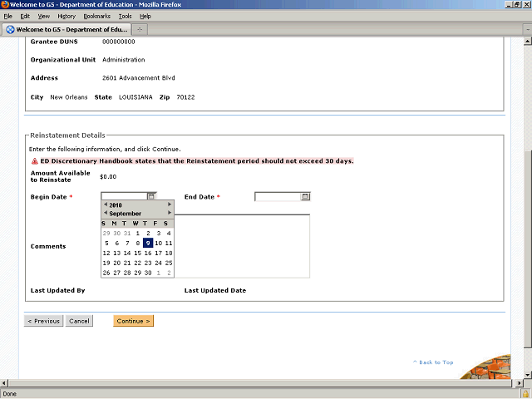The image size is (532, 399).
Task: Open the File menu
Action: pos(7,17)
